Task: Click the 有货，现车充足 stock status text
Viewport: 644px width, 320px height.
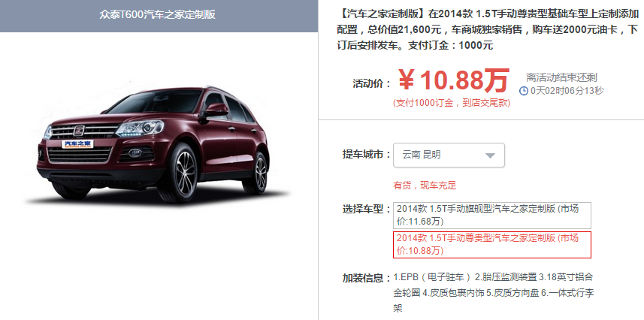Action: pos(425,186)
